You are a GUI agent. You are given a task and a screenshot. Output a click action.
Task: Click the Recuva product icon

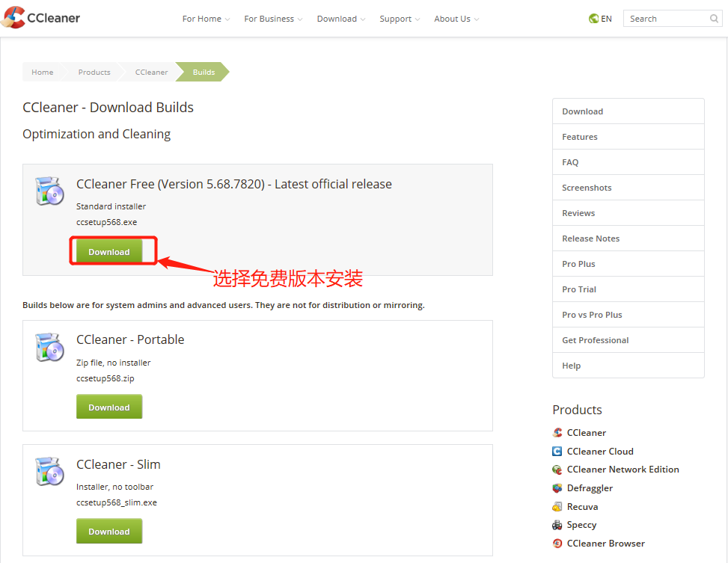pos(557,506)
